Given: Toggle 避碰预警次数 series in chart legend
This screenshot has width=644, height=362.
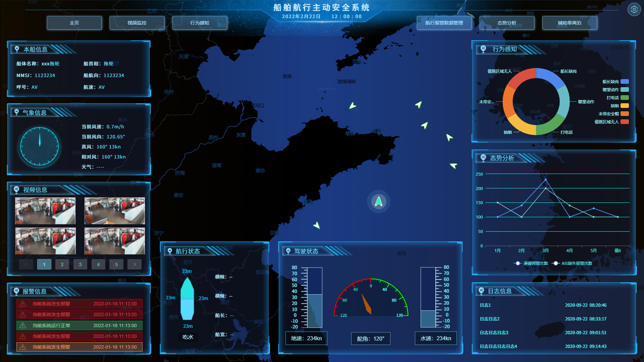Looking at the screenshot, I should [531, 263].
